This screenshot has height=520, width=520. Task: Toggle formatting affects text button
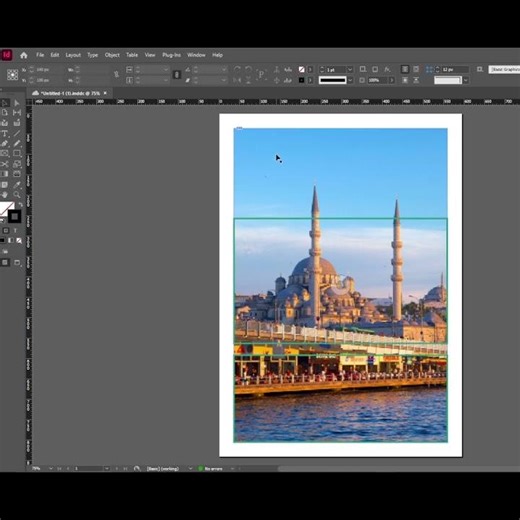15,230
